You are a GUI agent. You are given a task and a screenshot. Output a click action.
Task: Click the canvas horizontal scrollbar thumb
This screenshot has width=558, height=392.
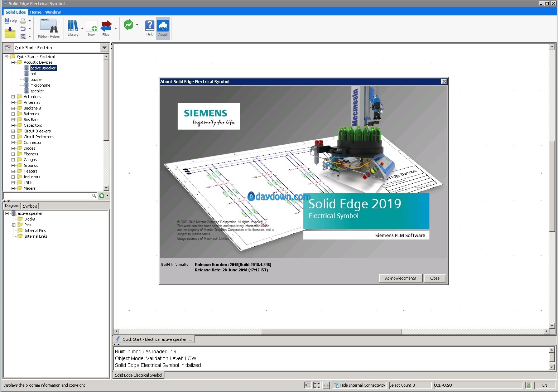click(331, 331)
